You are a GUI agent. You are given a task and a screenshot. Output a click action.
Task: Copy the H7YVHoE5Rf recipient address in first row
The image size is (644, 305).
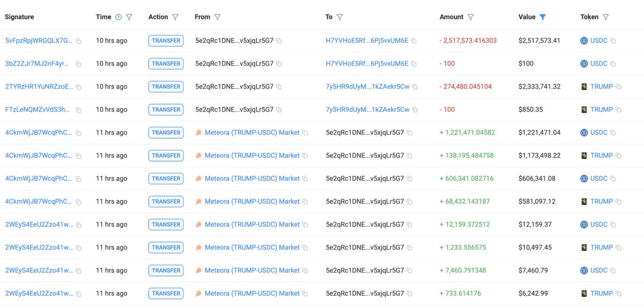(414, 41)
